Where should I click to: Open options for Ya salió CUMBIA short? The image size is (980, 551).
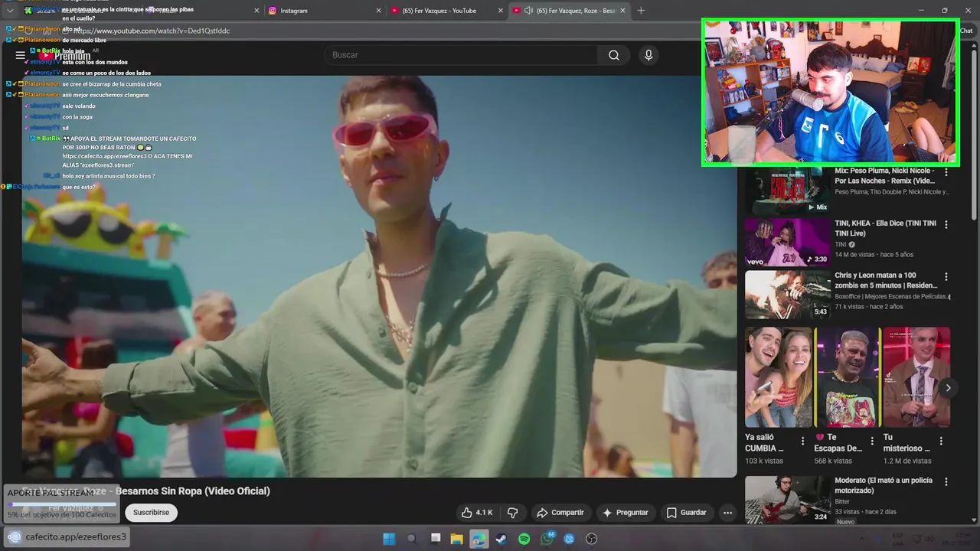point(802,441)
